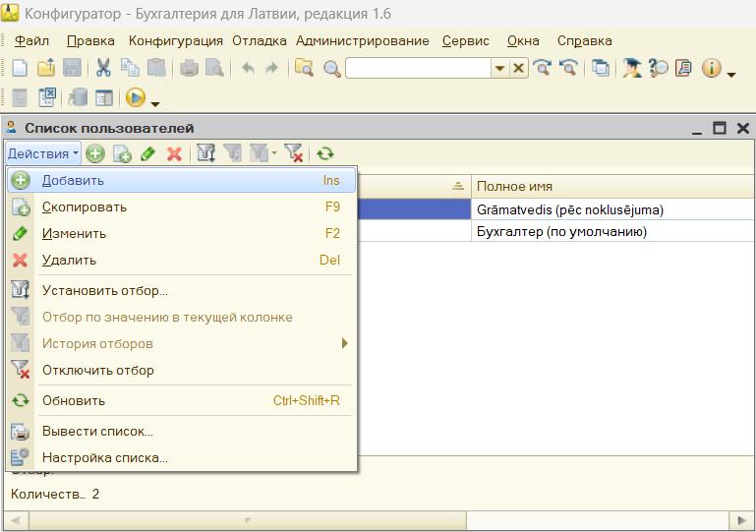This screenshot has width=756, height=532.
Task: Click the New document icon in main toolbar
Action: pyautogui.click(x=19, y=68)
